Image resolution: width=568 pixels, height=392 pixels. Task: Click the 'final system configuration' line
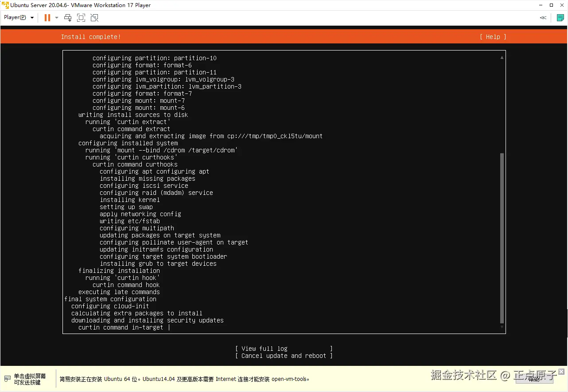110,299
